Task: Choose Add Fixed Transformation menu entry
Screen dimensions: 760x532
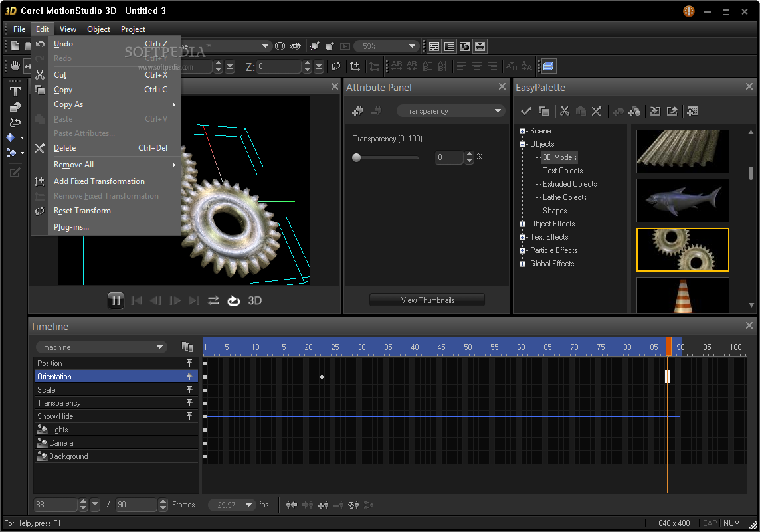Action: click(107, 181)
